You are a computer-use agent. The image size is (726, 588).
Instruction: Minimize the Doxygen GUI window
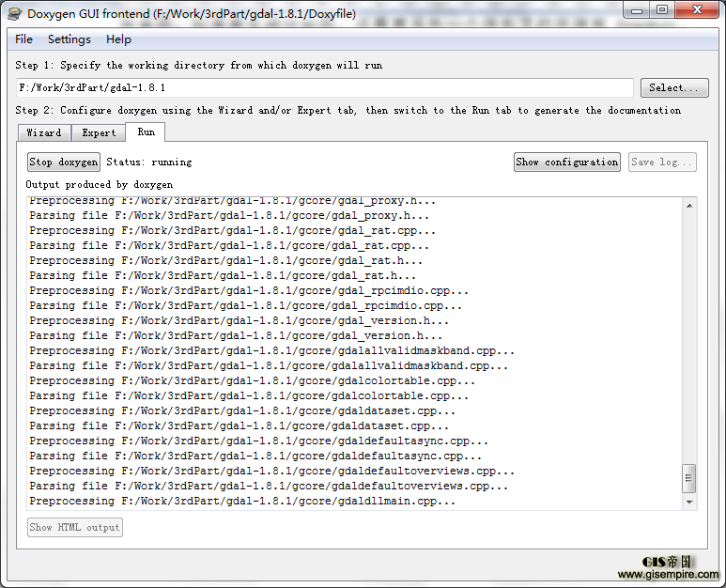(637, 10)
